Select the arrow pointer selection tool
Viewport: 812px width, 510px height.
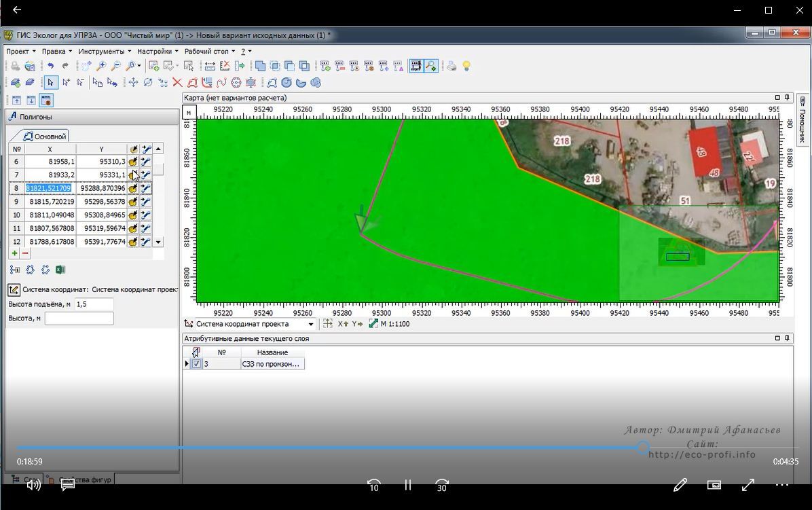(x=50, y=83)
